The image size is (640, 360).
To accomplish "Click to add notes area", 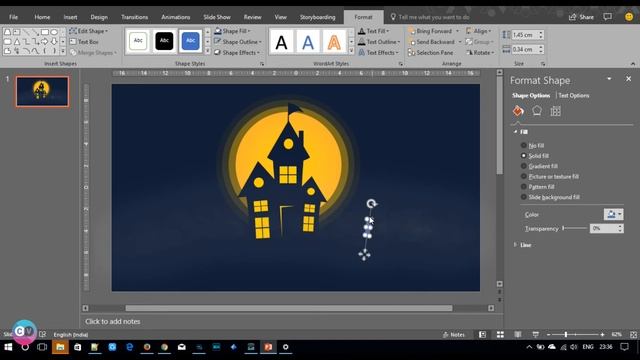I will click(x=113, y=322).
